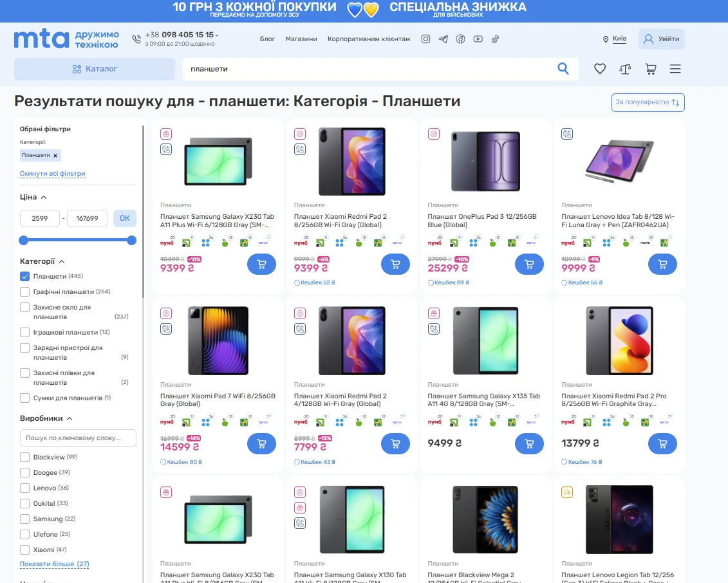728x583 pixels.
Task: Click the maximum price field 167699
Action: [x=88, y=218]
